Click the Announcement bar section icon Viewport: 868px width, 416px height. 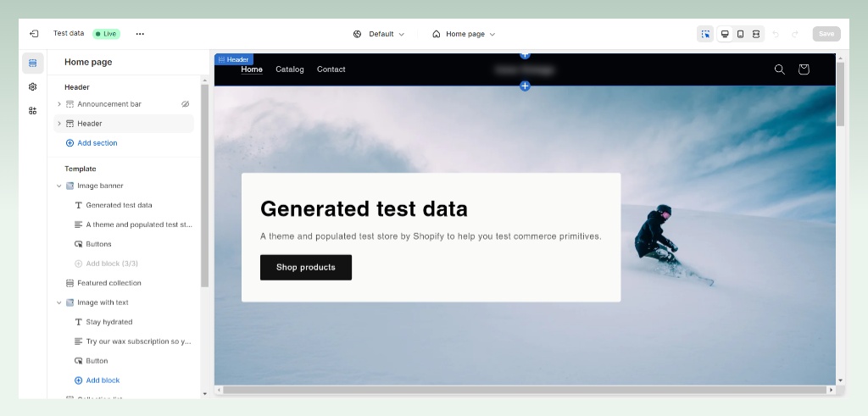70,104
